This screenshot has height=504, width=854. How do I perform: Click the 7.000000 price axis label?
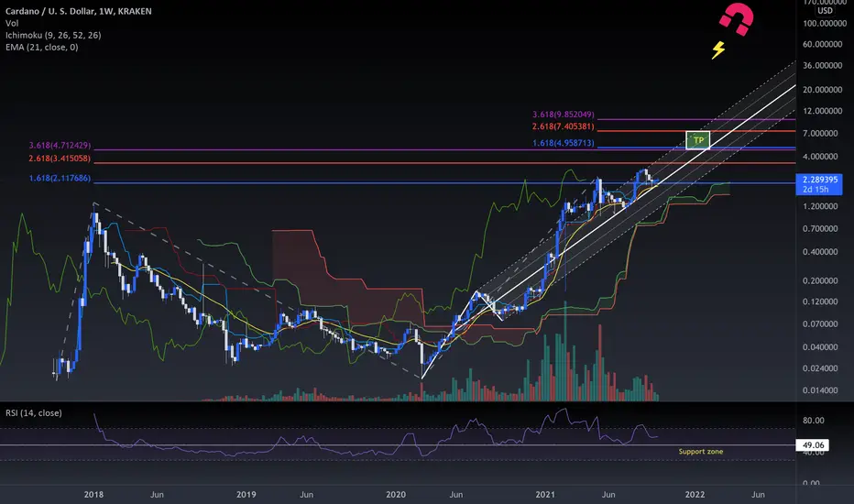point(820,134)
